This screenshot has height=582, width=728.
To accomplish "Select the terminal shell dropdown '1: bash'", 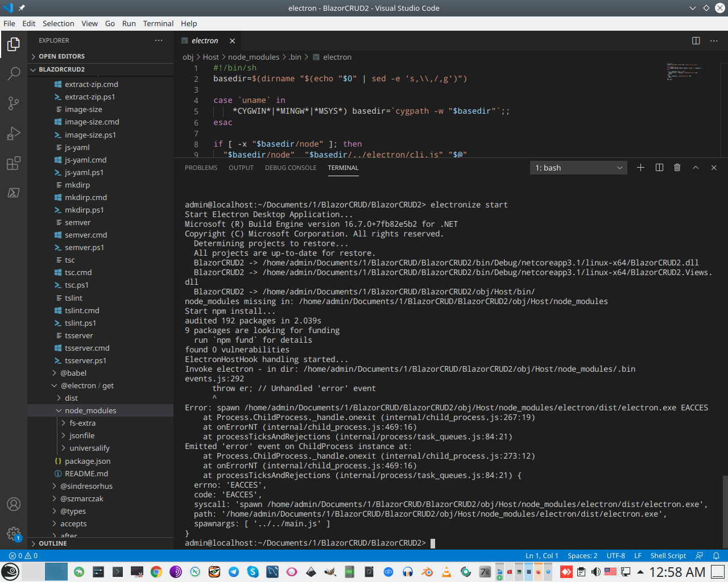I will click(578, 168).
